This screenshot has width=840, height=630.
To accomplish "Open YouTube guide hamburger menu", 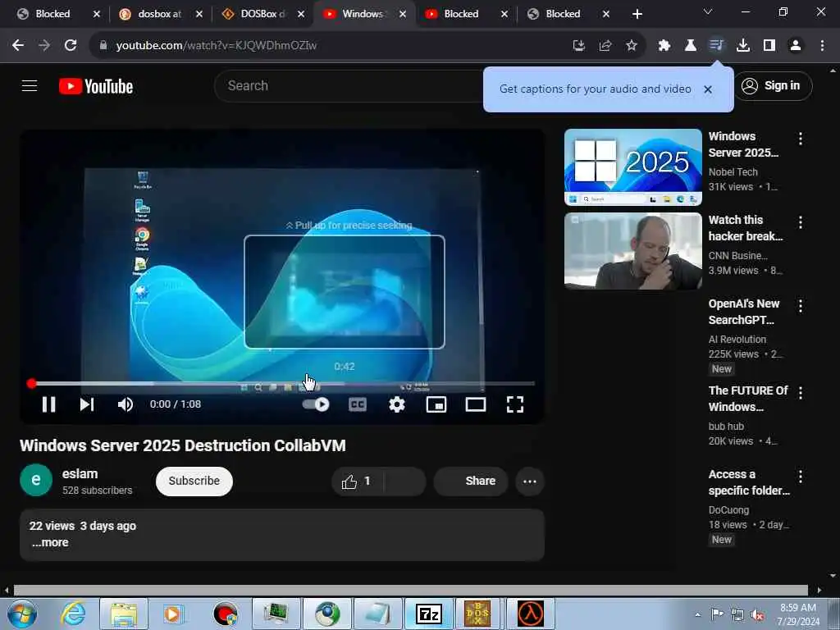I will tap(30, 85).
